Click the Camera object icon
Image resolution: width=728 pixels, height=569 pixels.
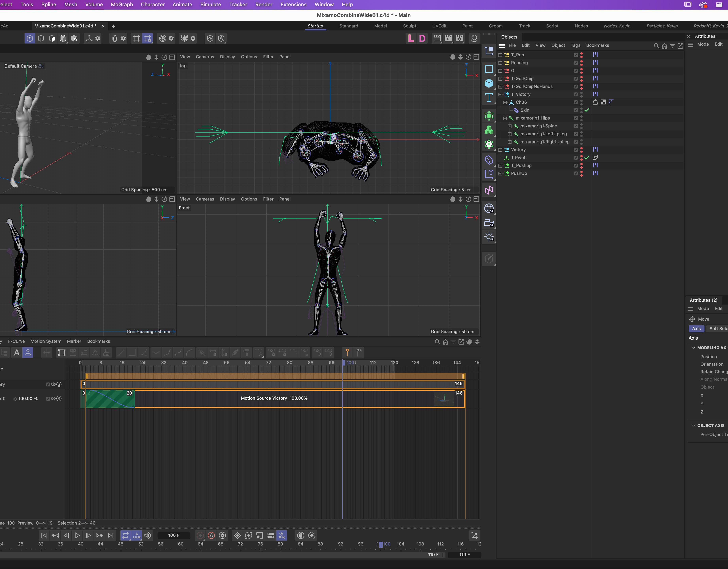coord(489,222)
